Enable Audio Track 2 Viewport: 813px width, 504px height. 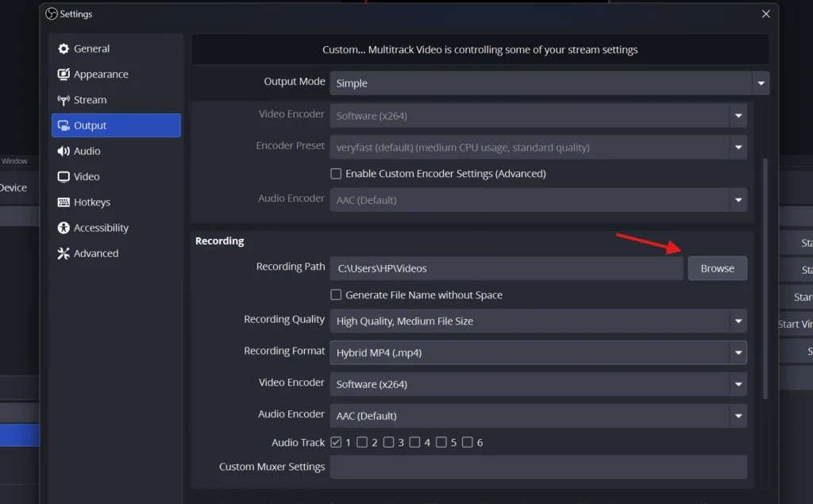point(362,442)
